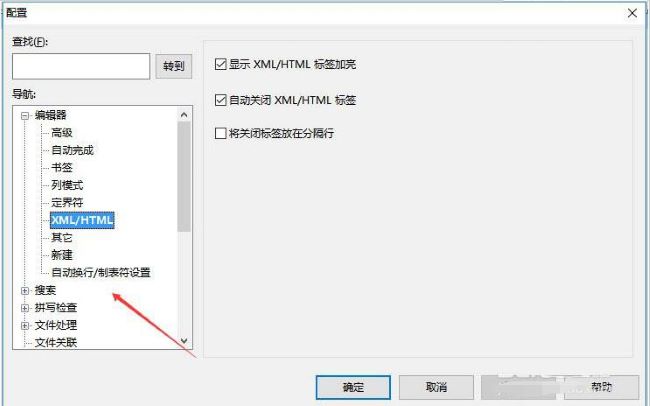
Task: Select 高级 in navigation tree
Action: [x=62, y=133]
